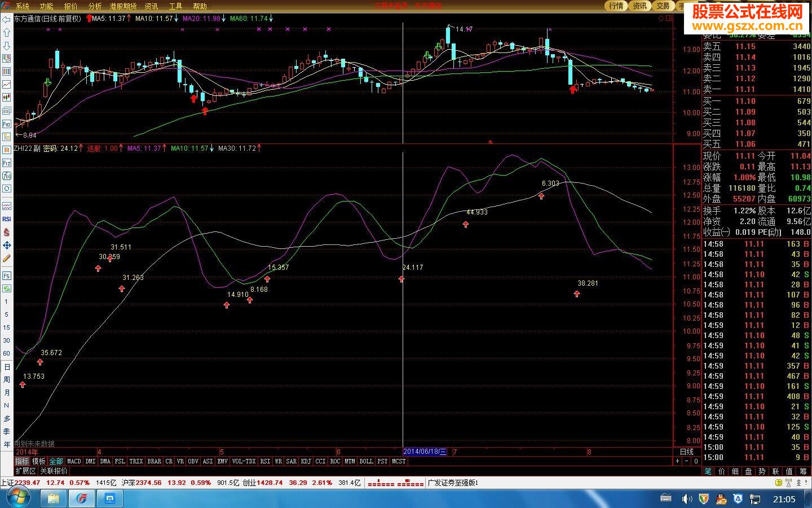The height and width of the screenshot is (508, 812).
Task: Click the stock software taskbar icon
Action: [82, 498]
